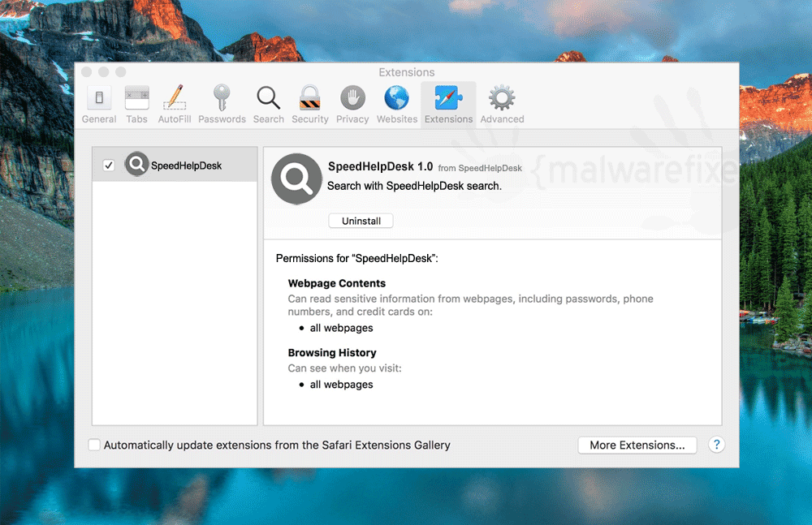Click the Webpage Contents heading
Image resolution: width=812 pixels, height=525 pixels.
[337, 283]
